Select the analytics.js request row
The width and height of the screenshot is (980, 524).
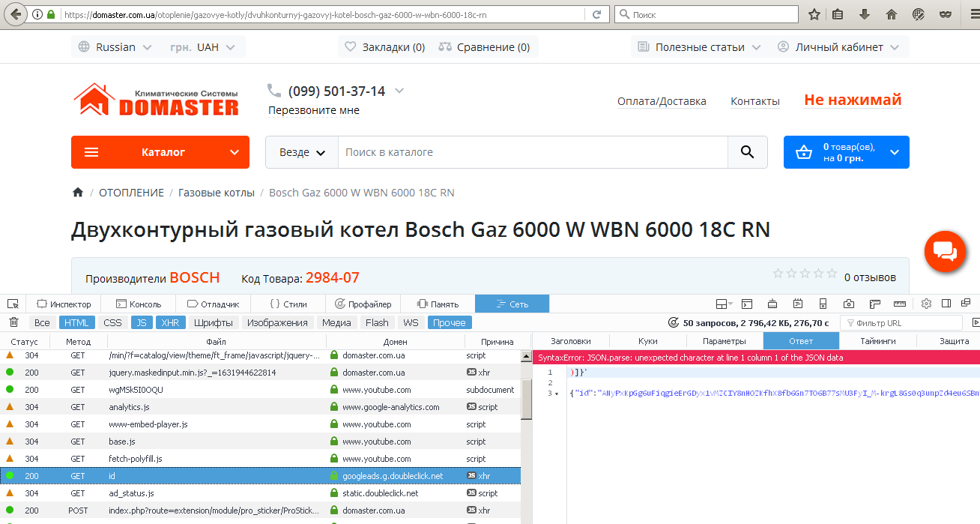(x=261, y=407)
